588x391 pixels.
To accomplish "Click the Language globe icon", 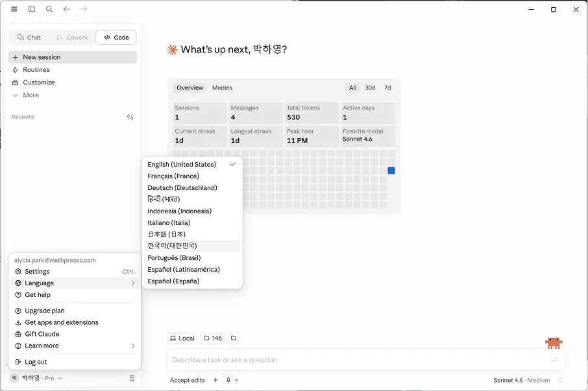I will [x=18, y=283].
